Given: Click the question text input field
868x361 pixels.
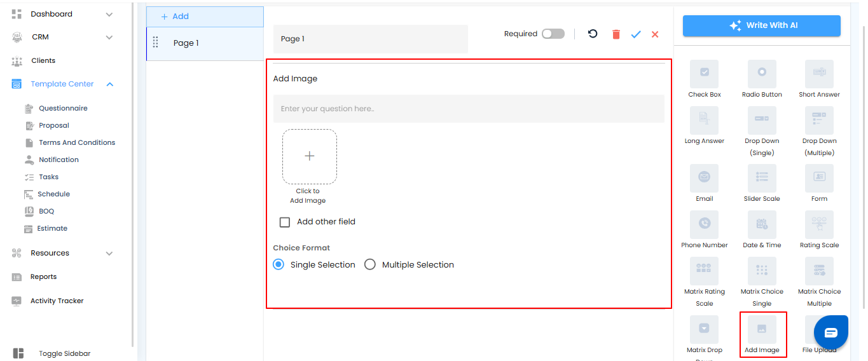Looking at the screenshot, I should (469, 109).
